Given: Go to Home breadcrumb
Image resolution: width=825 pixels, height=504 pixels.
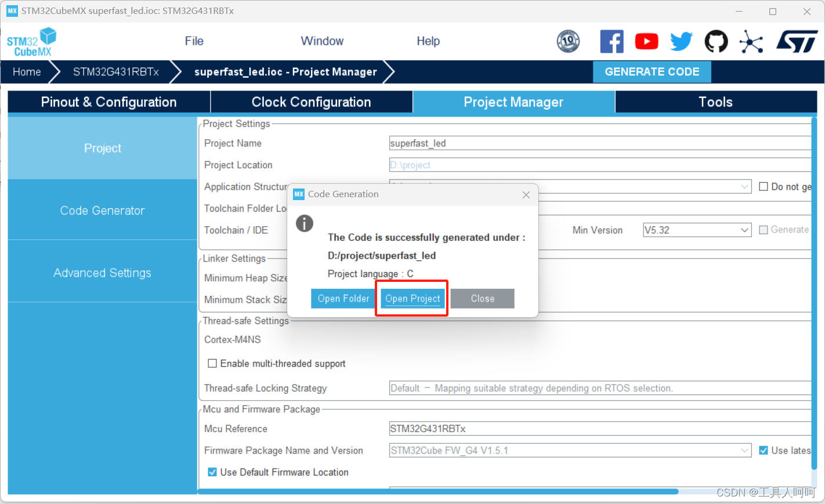Looking at the screenshot, I should pos(27,72).
